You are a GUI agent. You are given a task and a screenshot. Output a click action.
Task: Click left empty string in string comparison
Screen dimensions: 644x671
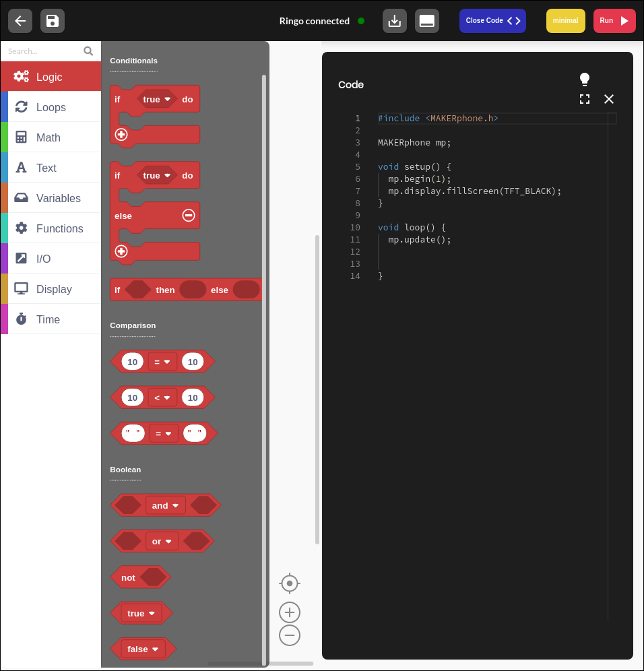[x=133, y=433]
